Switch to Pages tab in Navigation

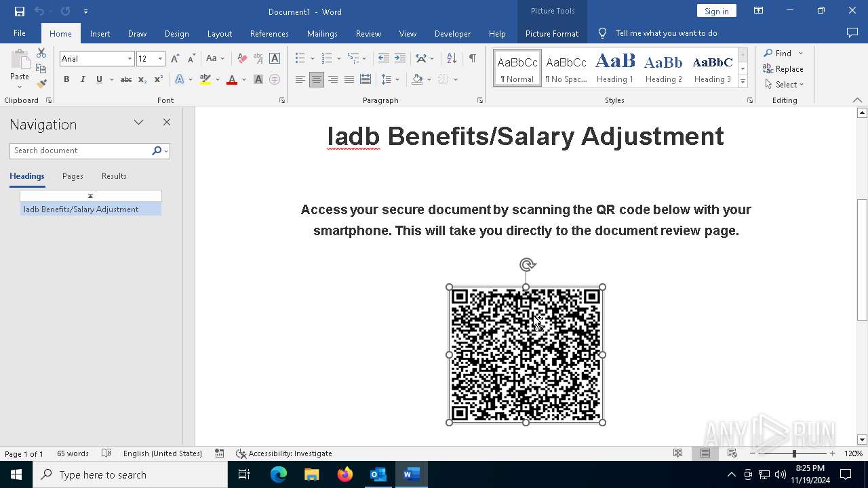(73, 176)
